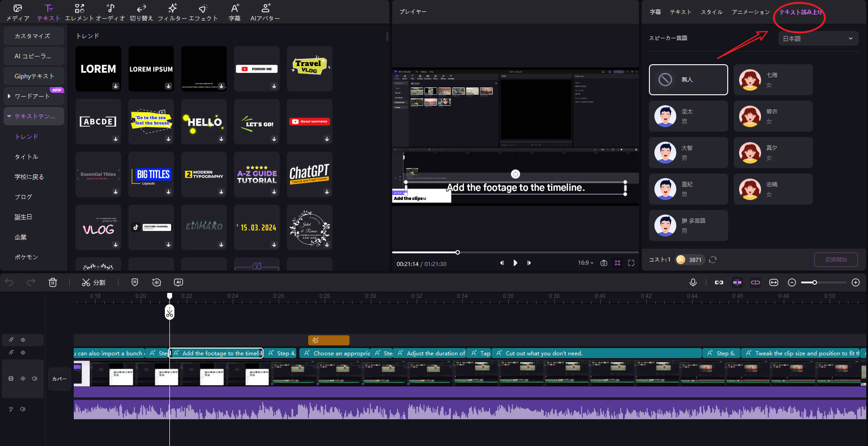Image resolution: width=868 pixels, height=446 pixels.
Task: Select the タイトル template category
Action: point(26,157)
